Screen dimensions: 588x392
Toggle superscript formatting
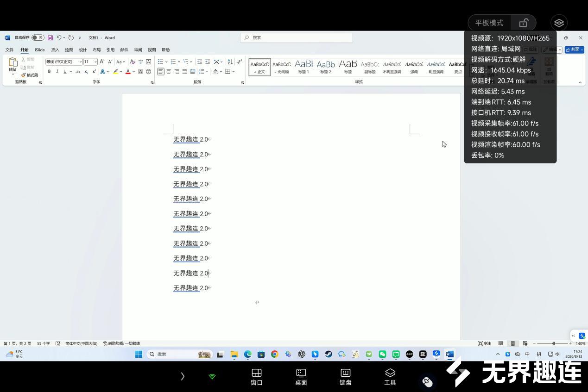[94, 72]
